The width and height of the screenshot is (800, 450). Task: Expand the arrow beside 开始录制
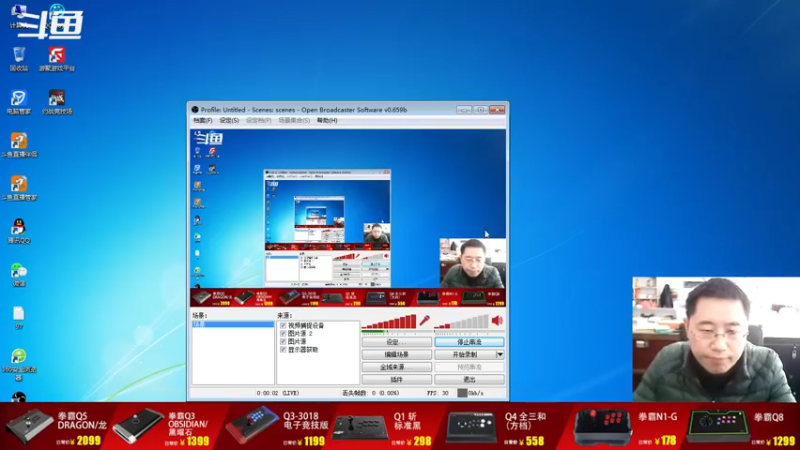(500, 355)
